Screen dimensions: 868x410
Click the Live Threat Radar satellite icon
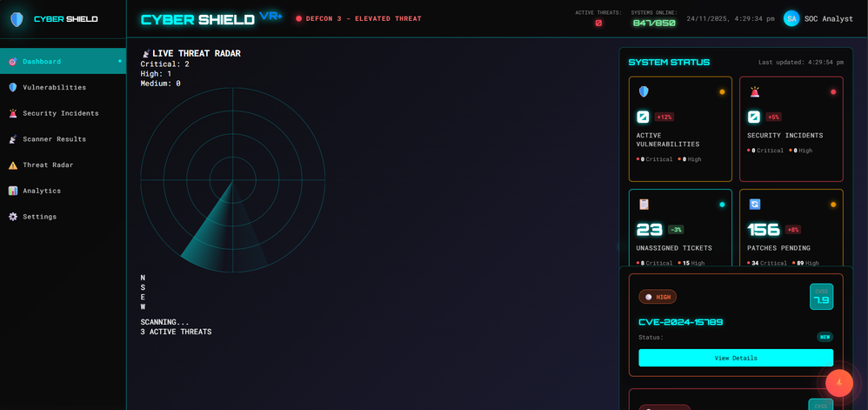146,54
